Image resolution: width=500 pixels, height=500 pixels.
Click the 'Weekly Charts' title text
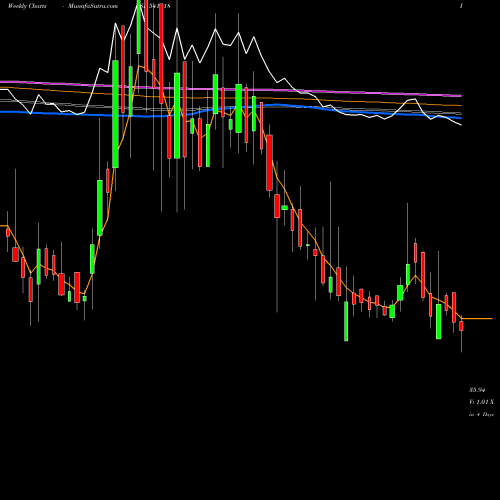27,6
